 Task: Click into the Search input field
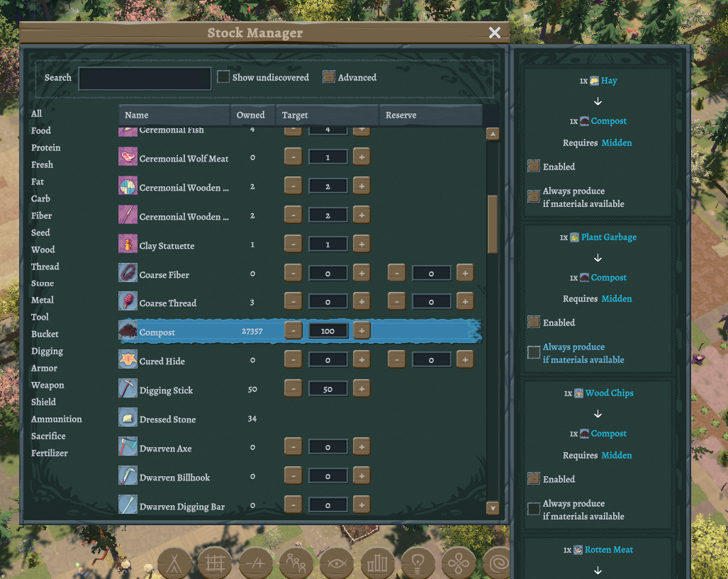(145, 79)
